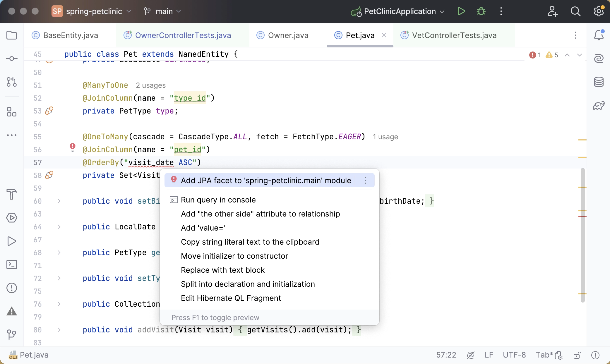This screenshot has height=364, width=610.
Task: Open the Problems tool window
Action: click(x=12, y=288)
